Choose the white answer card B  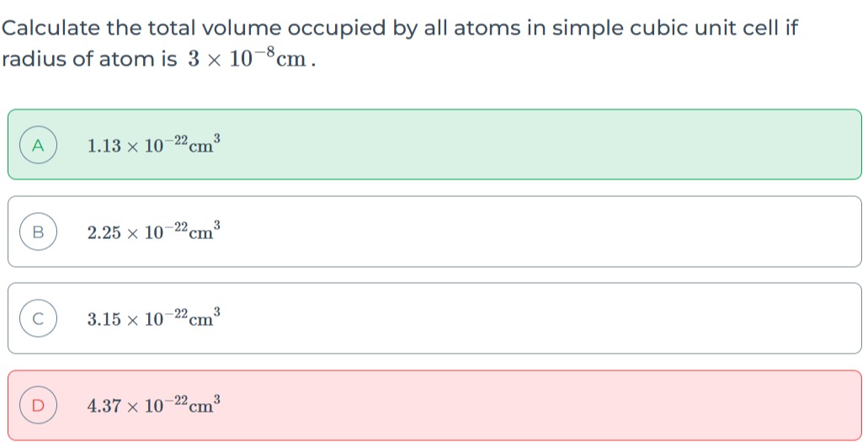[434, 232]
